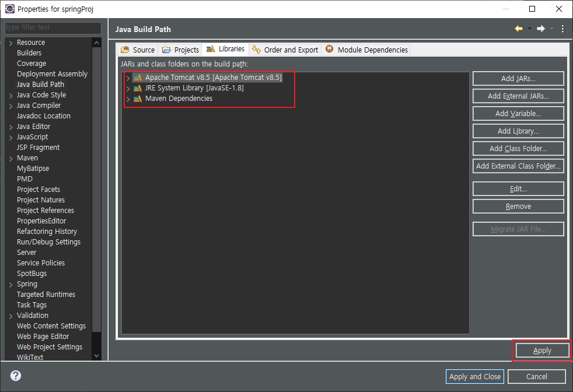Expand the Validation category
The width and height of the screenshot is (573, 392).
(11, 316)
